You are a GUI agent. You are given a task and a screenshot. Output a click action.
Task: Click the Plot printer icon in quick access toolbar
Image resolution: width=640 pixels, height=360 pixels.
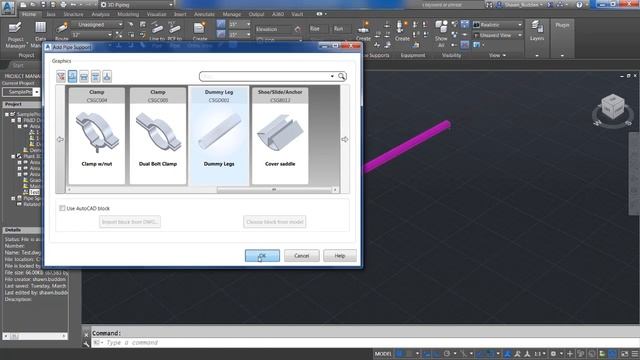tap(63, 5)
